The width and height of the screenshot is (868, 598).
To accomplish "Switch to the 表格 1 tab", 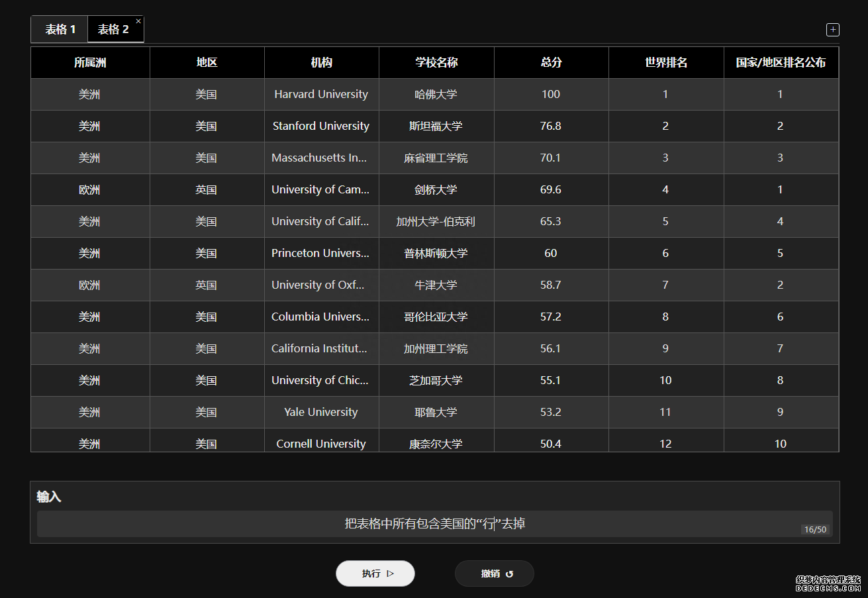I will pos(60,29).
